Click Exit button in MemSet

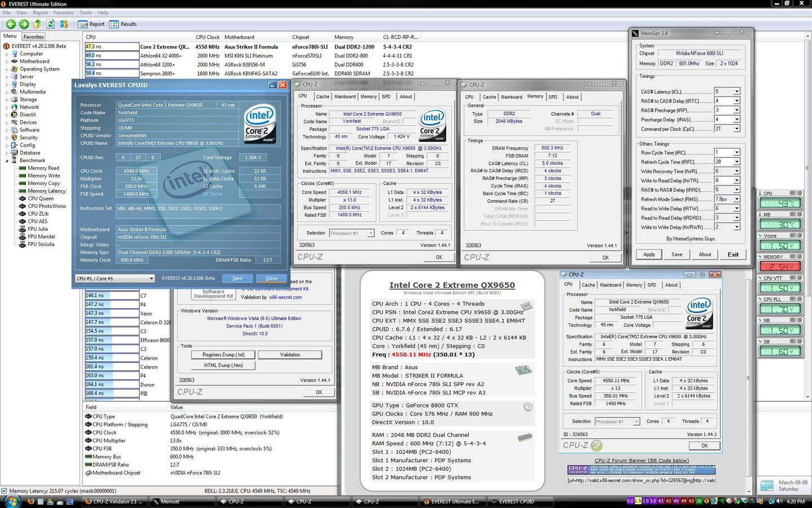733,255
